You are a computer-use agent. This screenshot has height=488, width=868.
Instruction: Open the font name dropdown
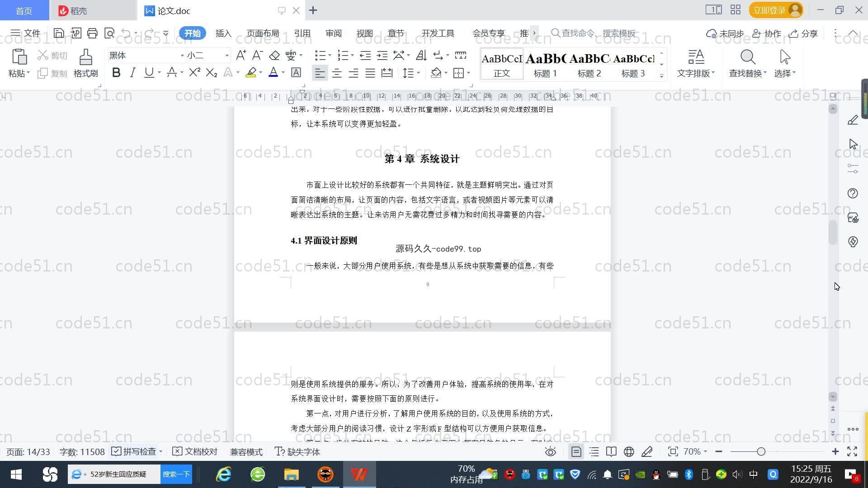(182, 55)
